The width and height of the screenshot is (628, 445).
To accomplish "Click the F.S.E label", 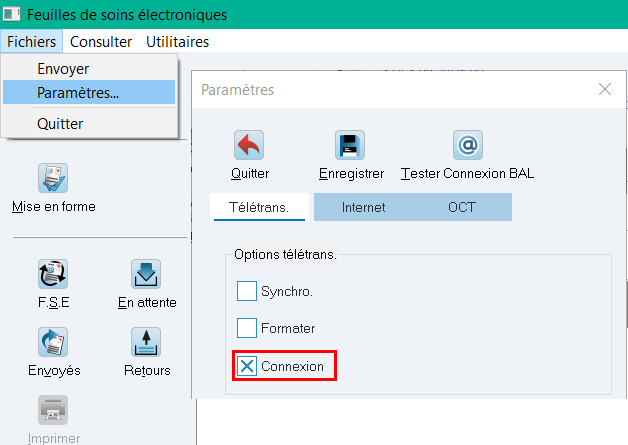I will click(x=54, y=302).
